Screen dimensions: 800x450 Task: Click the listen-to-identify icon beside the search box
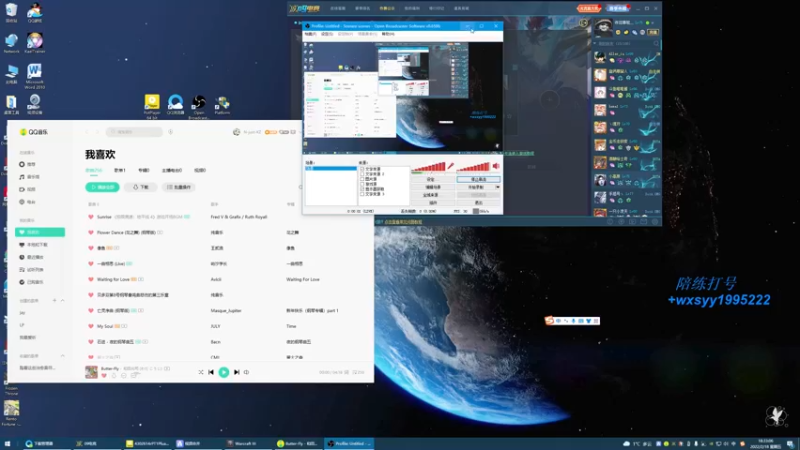click(170, 132)
